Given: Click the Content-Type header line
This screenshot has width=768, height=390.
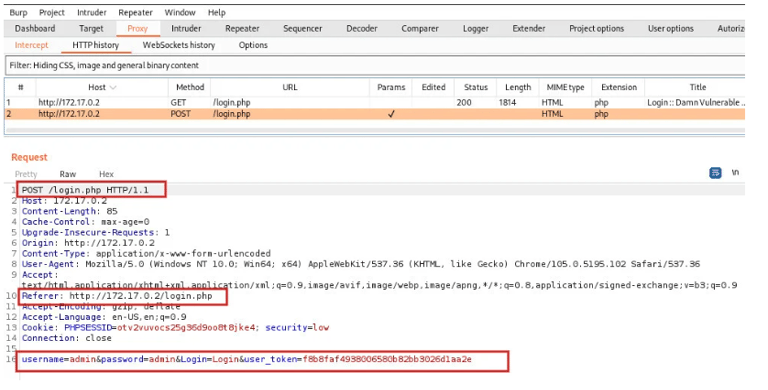Looking at the screenshot, I should click(146, 254).
